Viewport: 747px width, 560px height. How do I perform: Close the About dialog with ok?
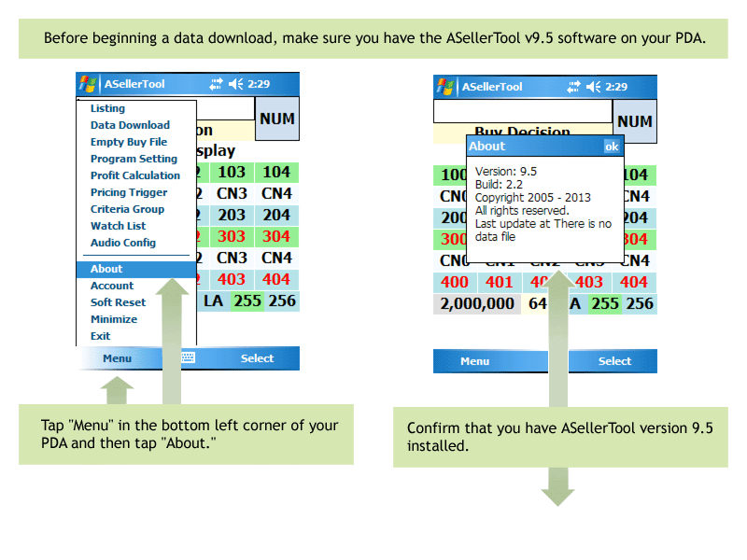[x=612, y=147]
